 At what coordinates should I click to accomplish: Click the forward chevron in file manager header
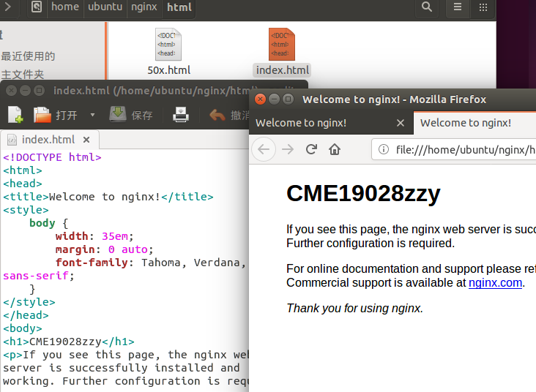pyautogui.click(x=8, y=7)
